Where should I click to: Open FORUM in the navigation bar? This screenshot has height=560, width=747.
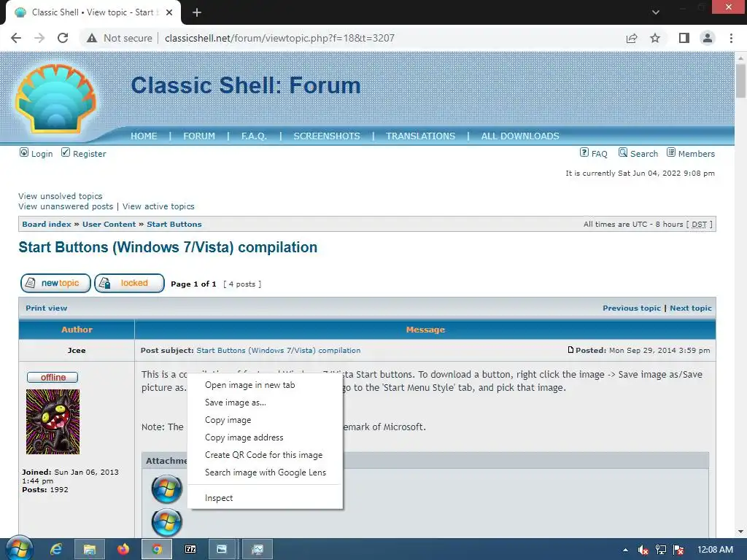(199, 136)
